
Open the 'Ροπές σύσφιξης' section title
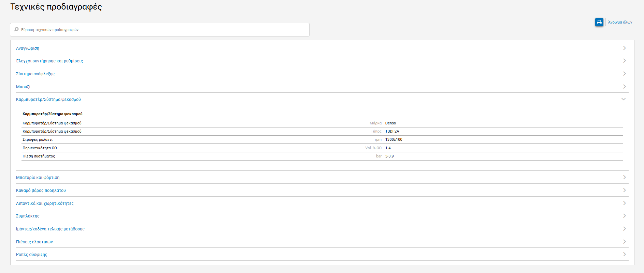[32, 255]
